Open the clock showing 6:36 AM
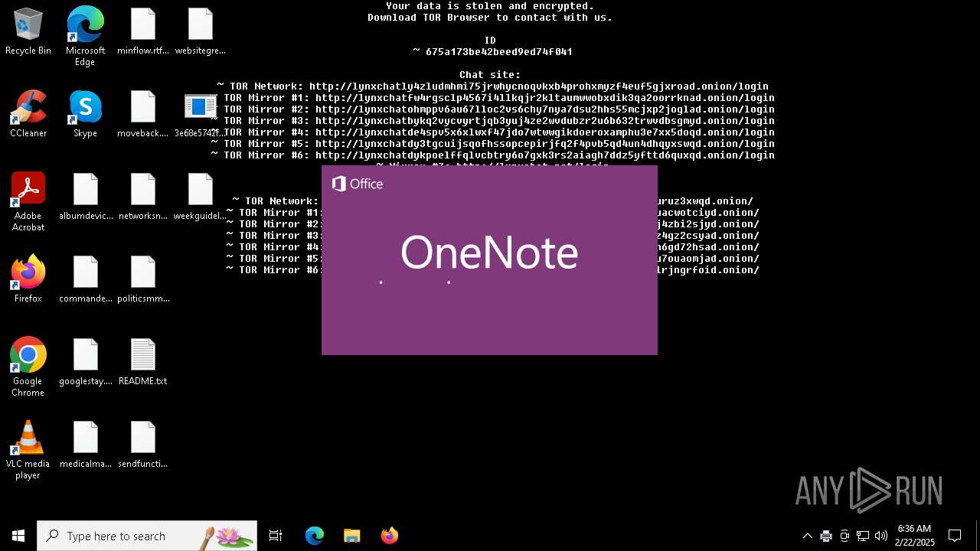The height and width of the screenshot is (551, 980). 915,536
